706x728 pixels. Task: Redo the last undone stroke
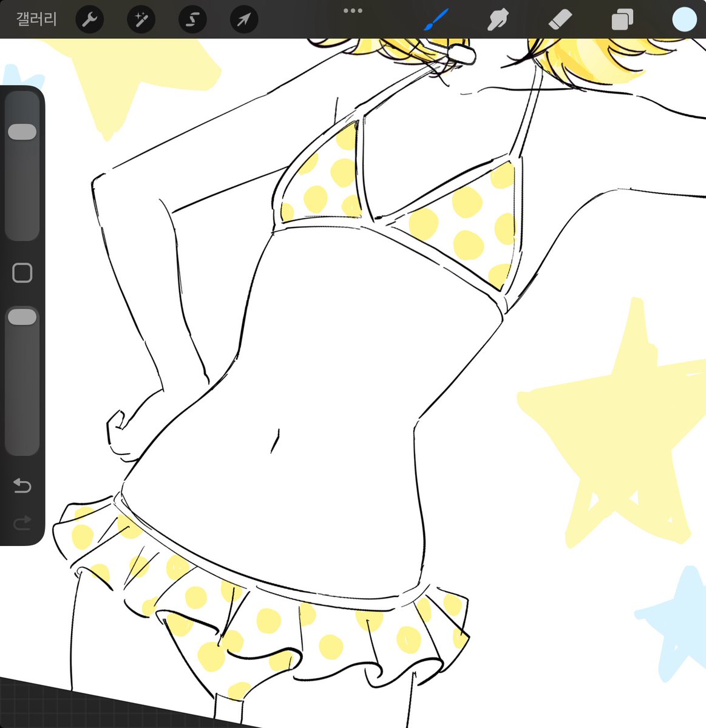point(22,523)
